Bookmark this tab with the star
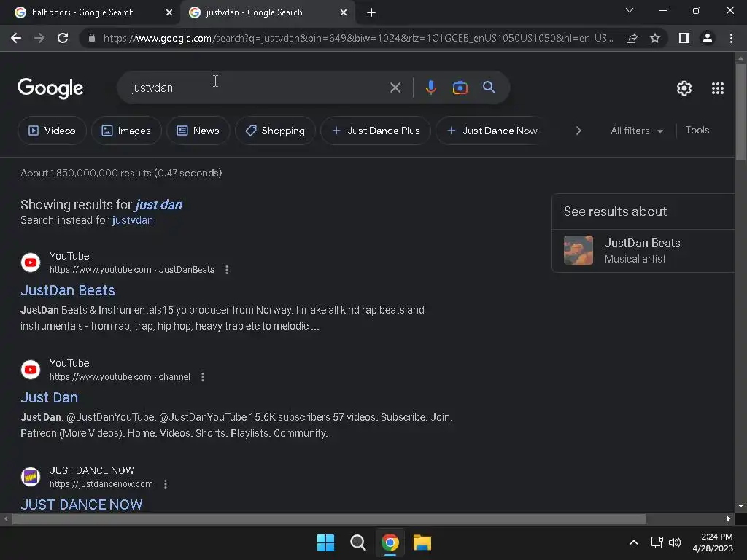Image resolution: width=747 pixels, height=560 pixels. (655, 38)
